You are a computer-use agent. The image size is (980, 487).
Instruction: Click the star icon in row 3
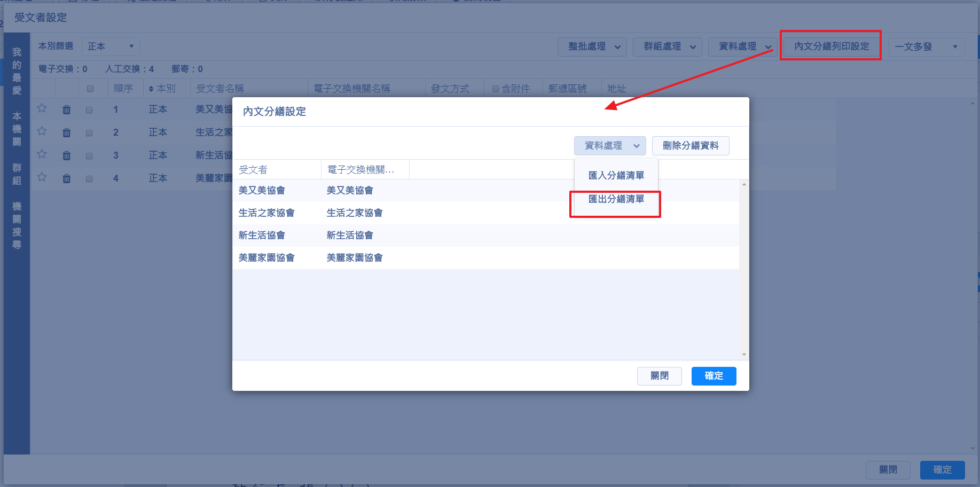42,154
